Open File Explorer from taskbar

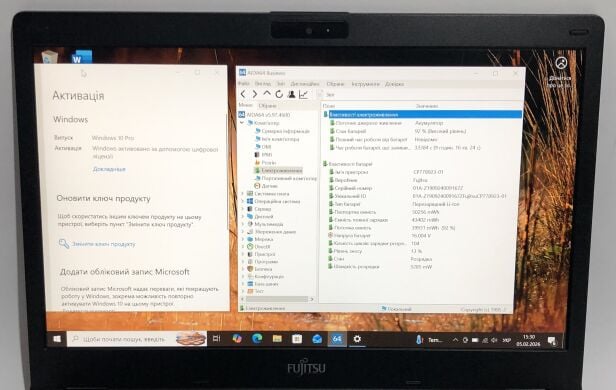pos(277,339)
